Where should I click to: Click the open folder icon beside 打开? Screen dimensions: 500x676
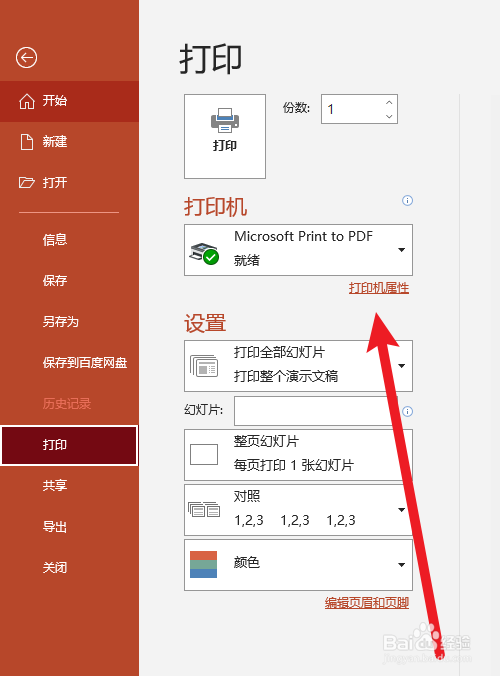click(26, 182)
